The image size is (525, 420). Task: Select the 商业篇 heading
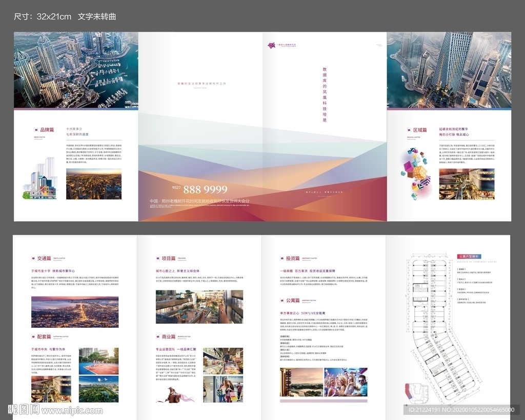pyautogui.click(x=168, y=337)
